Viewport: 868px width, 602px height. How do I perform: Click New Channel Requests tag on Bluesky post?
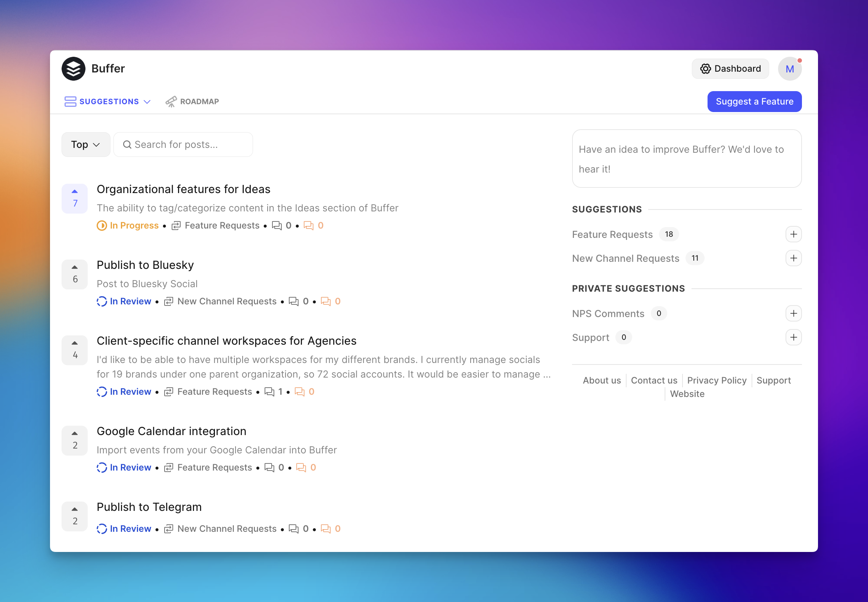pos(227,301)
